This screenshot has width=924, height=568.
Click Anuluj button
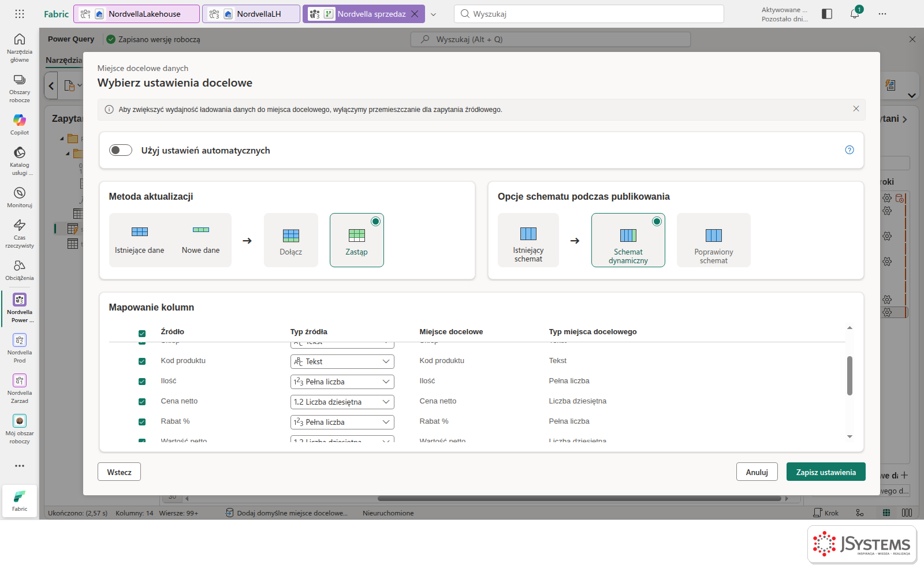coord(757,472)
